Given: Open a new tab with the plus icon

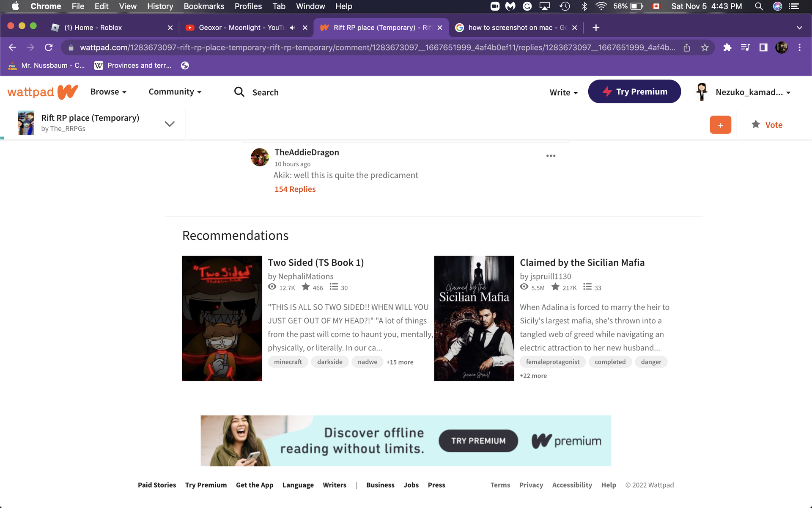Looking at the screenshot, I should point(596,28).
